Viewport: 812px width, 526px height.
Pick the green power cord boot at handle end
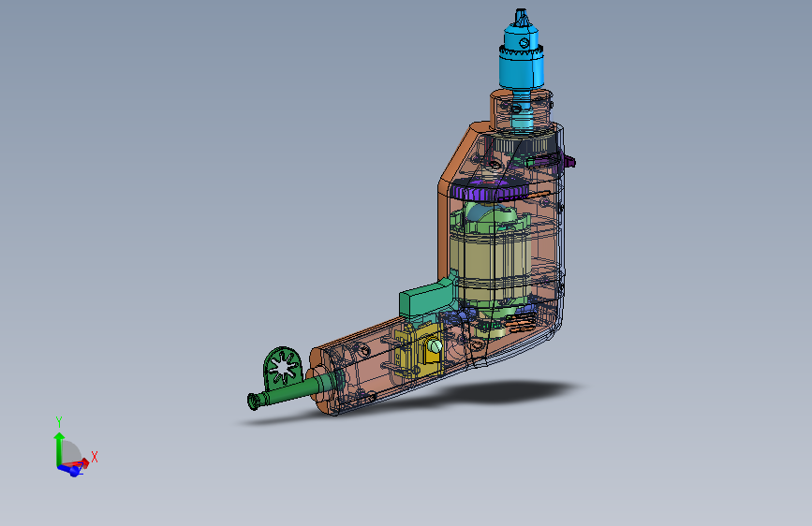pyautogui.click(x=293, y=393)
